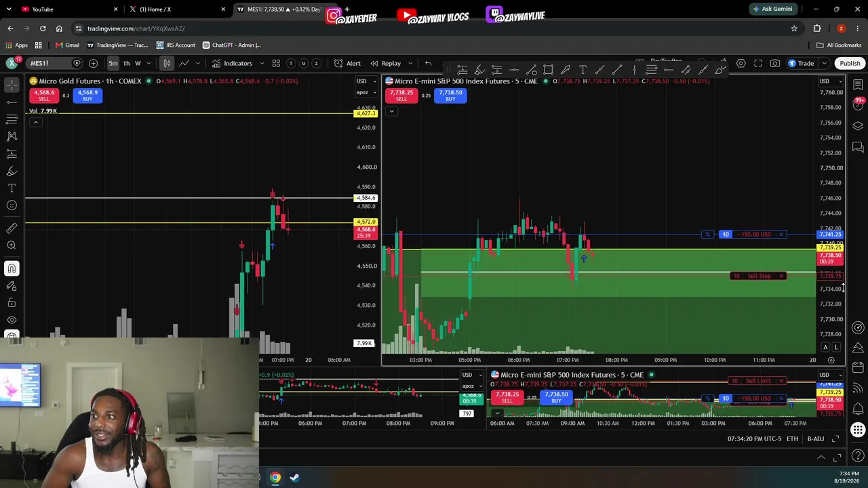Viewport: 868px width, 488px height.
Task: Open the timezone 07:34:20 PM UTC-5 menu
Action: point(755,439)
